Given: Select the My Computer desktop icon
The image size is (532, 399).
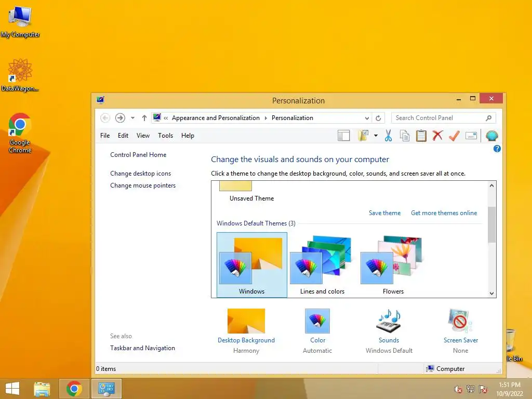Looking at the screenshot, I should coord(20,22).
